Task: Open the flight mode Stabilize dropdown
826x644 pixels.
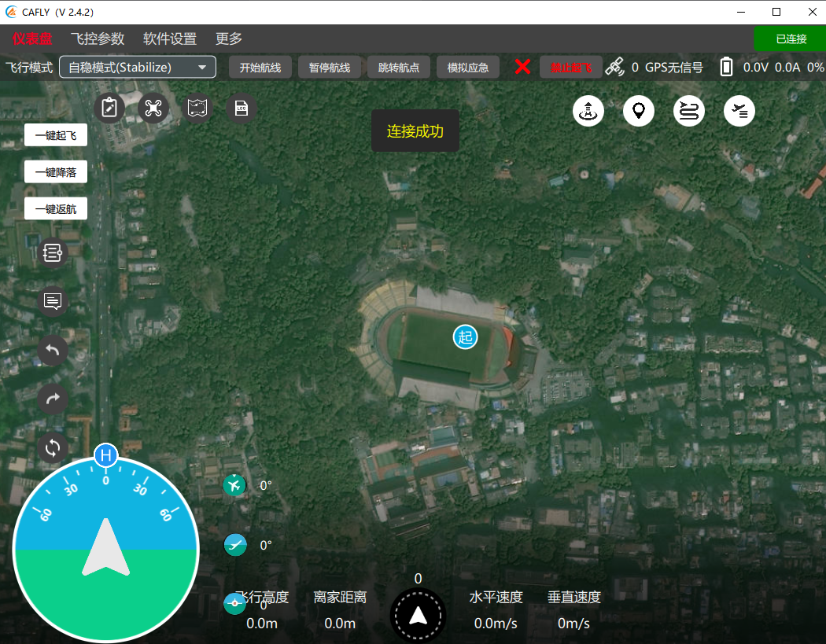Action: 138,68
